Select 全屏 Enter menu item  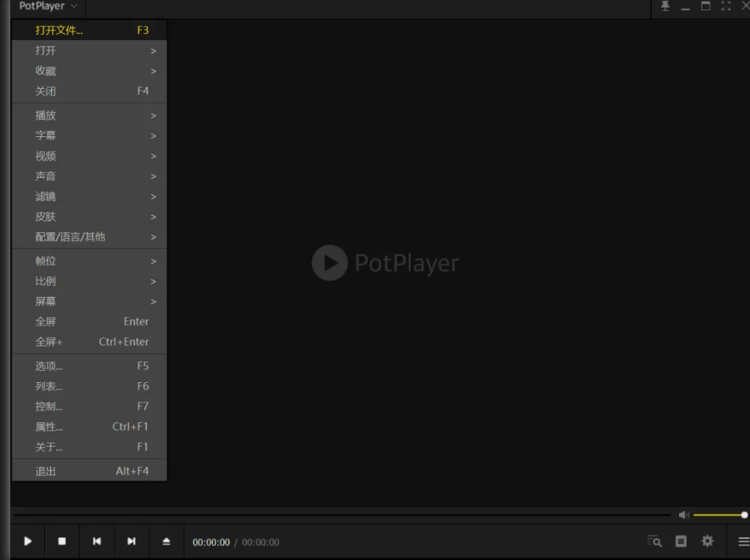tap(90, 321)
